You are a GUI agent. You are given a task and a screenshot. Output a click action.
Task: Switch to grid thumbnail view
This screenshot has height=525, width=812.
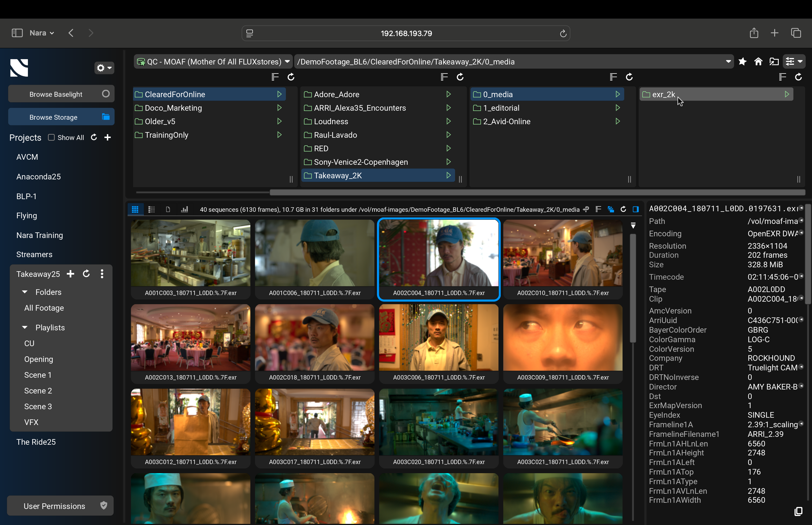click(135, 209)
